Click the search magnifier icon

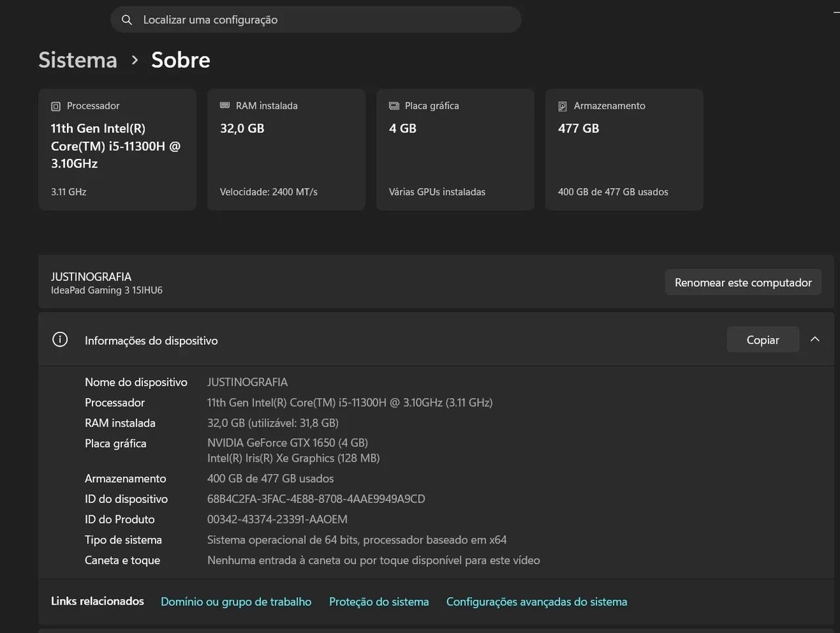point(127,20)
